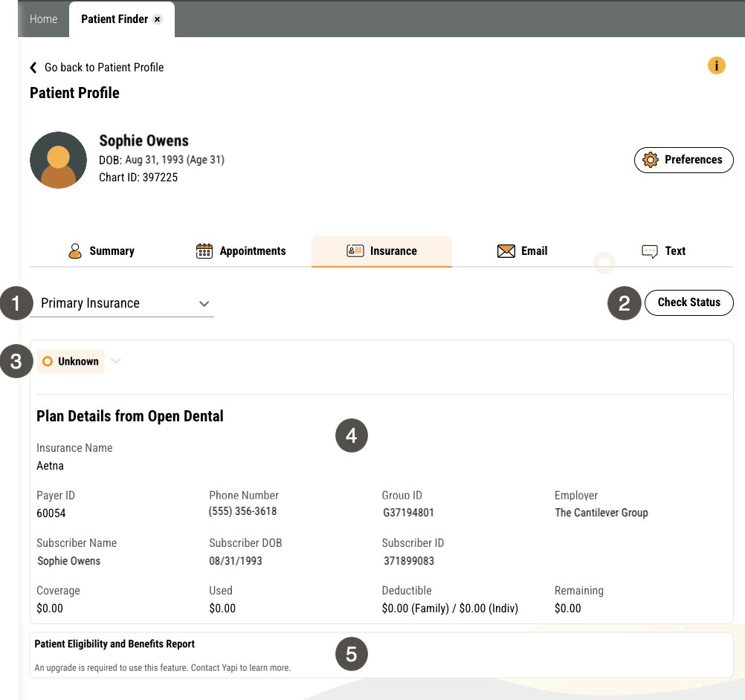Image resolution: width=745 pixels, height=700 pixels.
Task: Click the Patient Profile heading
Action: [74, 93]
